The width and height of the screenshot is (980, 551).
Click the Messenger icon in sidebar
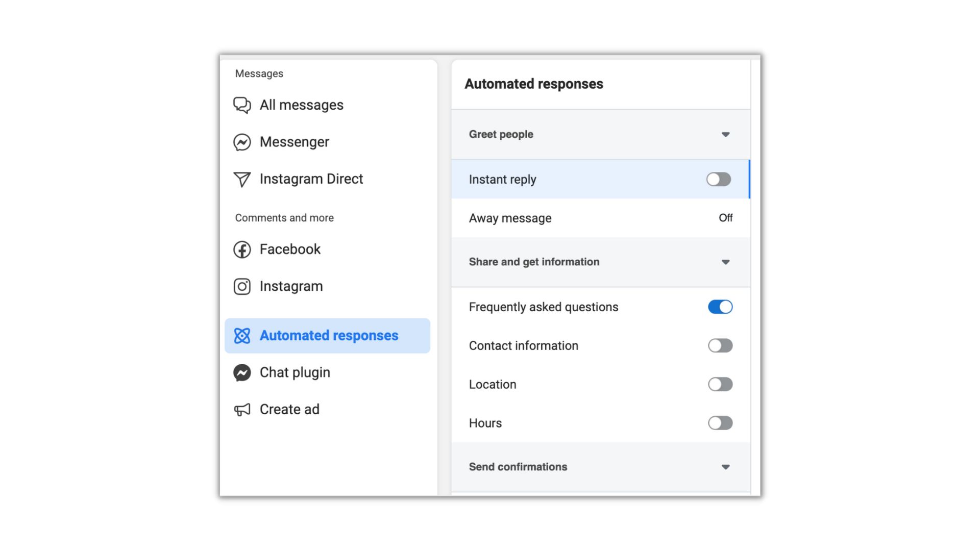pyautogui.click(x=242, y=142)
